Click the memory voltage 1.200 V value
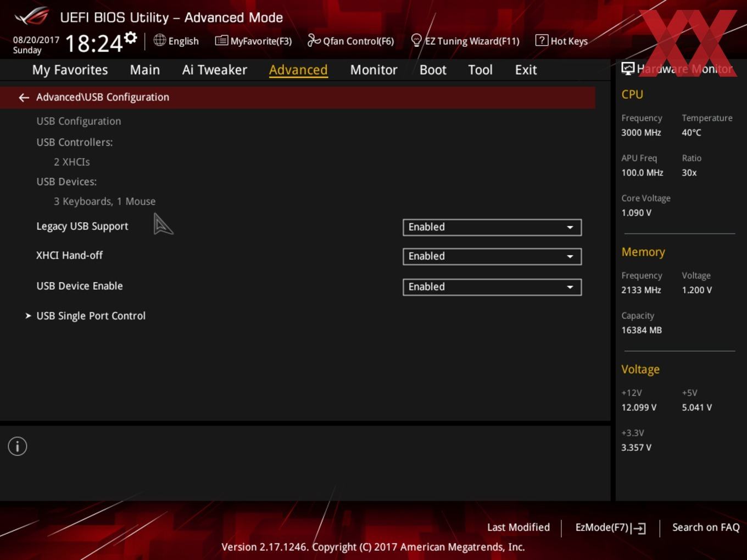Viewport: 747px width, 560px height. tap(697, 290)
